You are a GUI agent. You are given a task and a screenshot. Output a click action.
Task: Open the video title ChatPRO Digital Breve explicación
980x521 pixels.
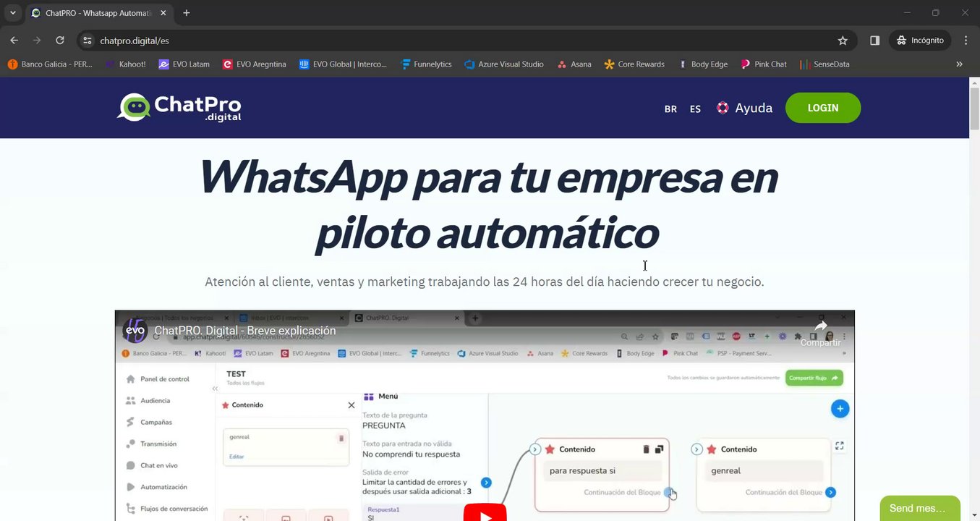coord(245,331)
